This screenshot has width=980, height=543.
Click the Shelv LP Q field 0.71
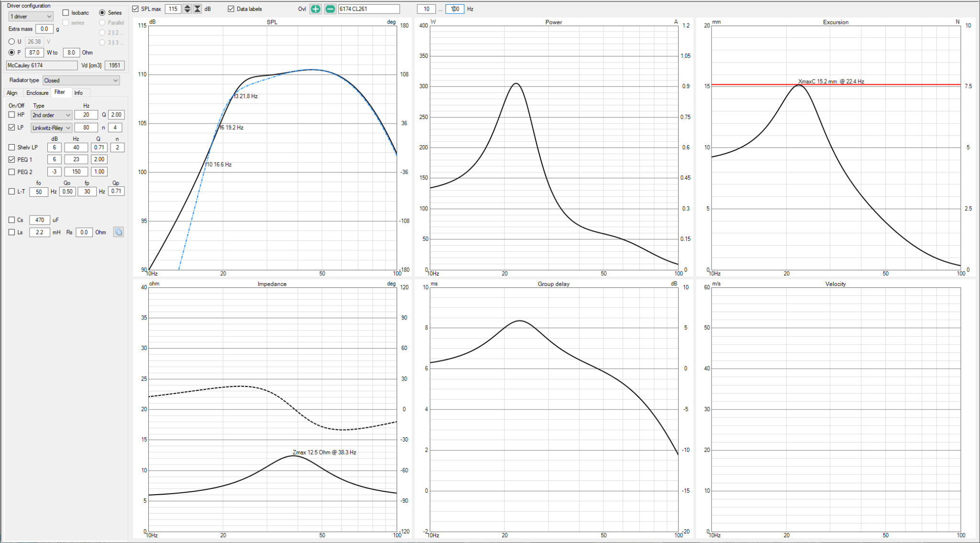click(99, 147)
